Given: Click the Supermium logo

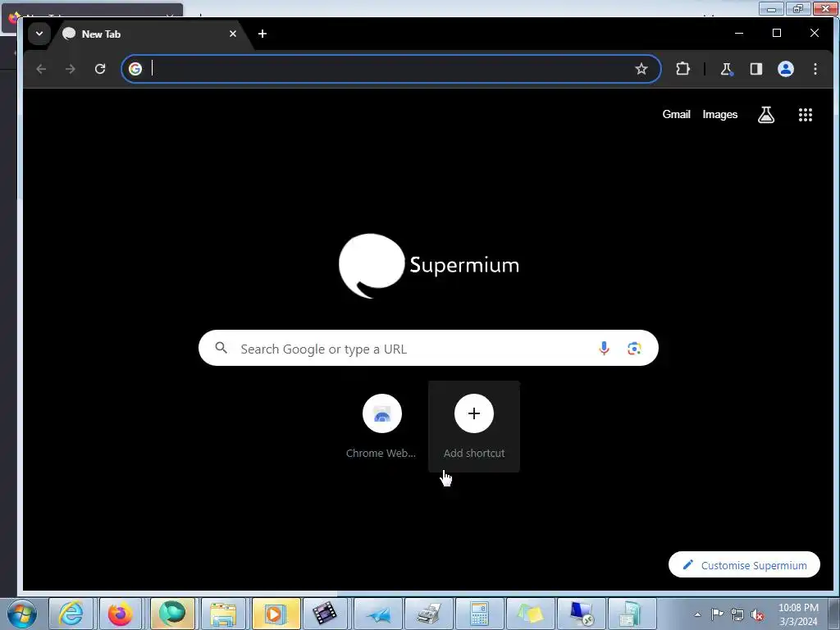Looking at the screenshot, I should [428, 266].
